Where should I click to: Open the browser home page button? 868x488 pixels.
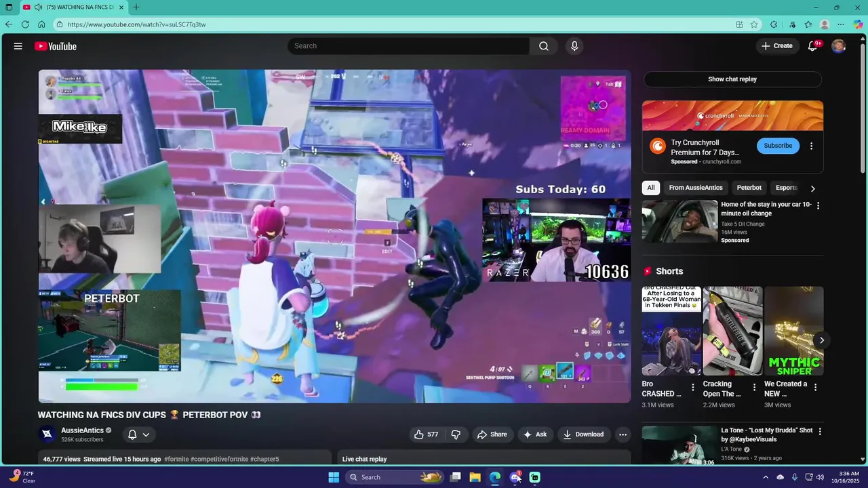41,24
